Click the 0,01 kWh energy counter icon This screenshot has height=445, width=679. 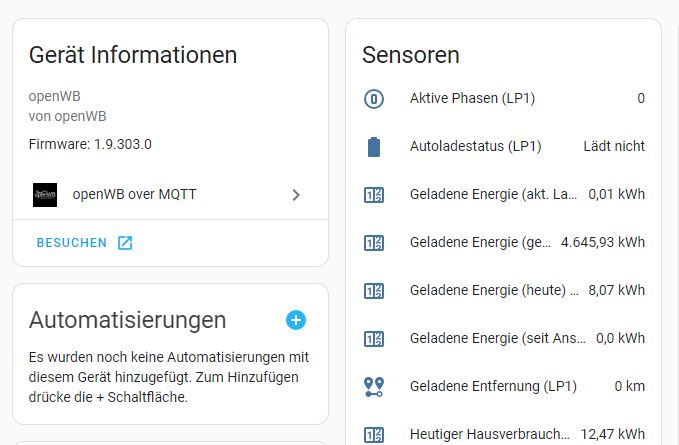point(374,194)
